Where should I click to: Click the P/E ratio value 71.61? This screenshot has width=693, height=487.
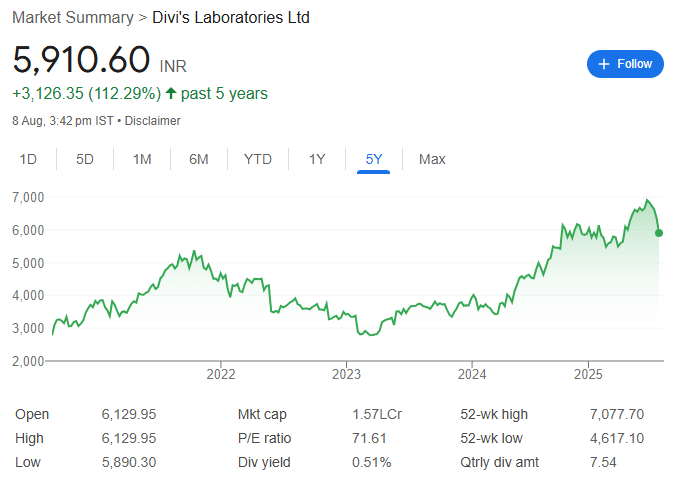369,438
